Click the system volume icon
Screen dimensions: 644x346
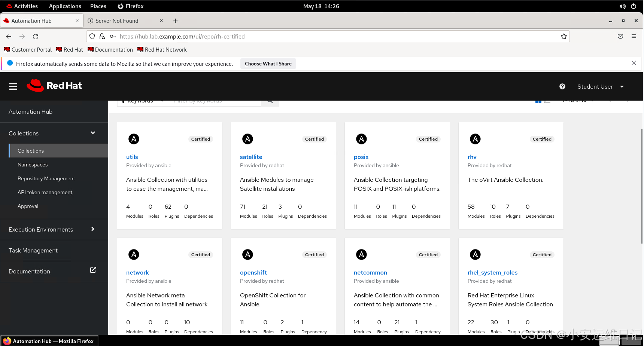623,6
